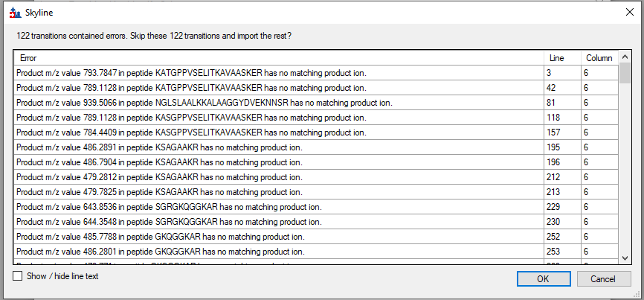Click the Column column header

point(599,57)
